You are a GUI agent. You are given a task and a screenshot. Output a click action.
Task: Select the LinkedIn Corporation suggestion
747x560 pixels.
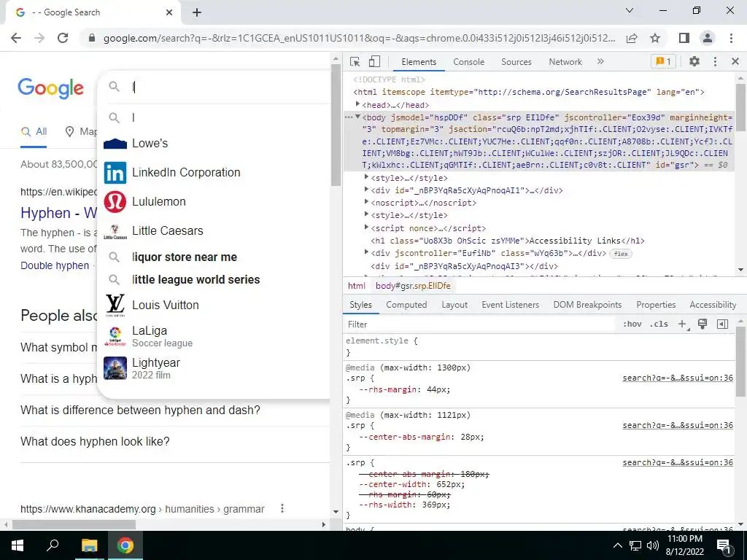coord(214,172)
